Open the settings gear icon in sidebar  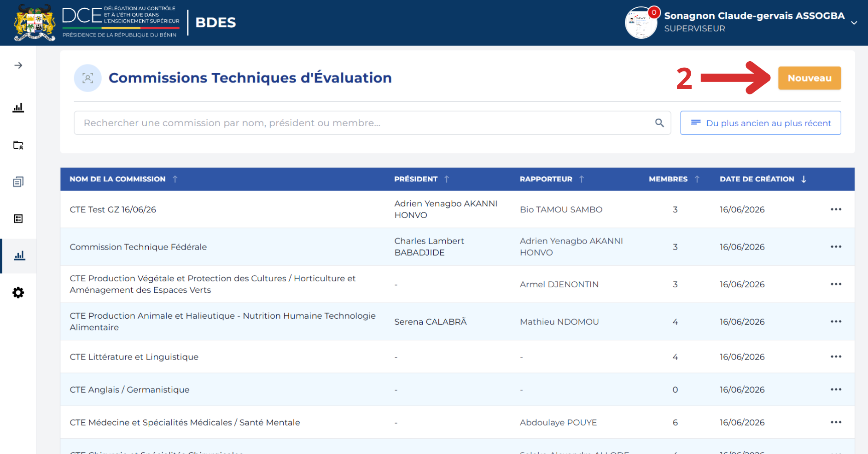coord(18,292)
